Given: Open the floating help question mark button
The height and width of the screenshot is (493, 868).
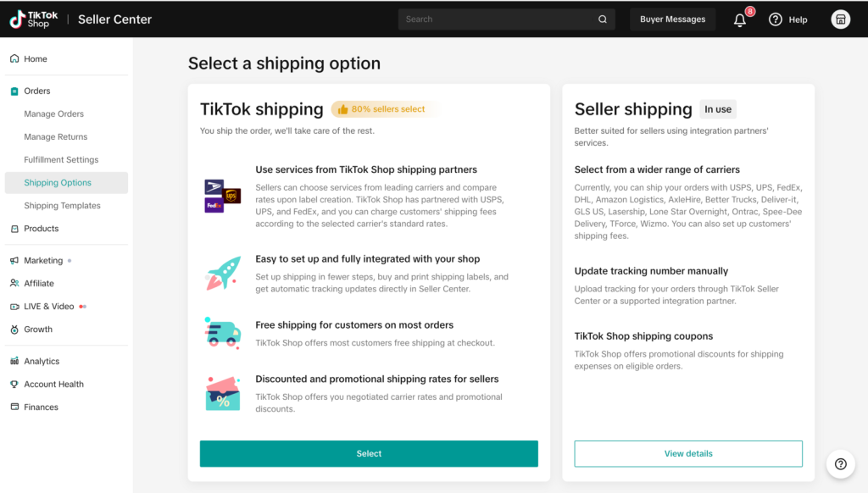Looking at the screenshot, I should tap(840, 464).
